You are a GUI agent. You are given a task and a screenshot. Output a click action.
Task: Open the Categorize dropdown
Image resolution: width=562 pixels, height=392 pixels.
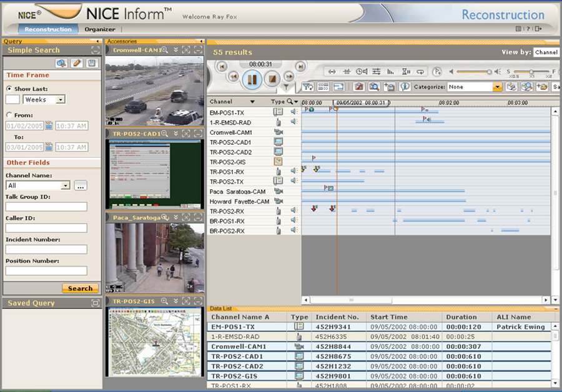point(497,87)
